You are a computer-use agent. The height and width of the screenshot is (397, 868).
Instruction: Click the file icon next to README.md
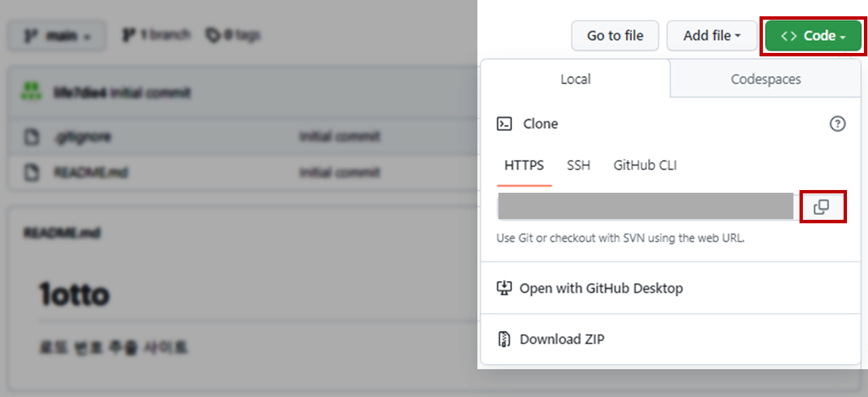click(x=31, y=173)
